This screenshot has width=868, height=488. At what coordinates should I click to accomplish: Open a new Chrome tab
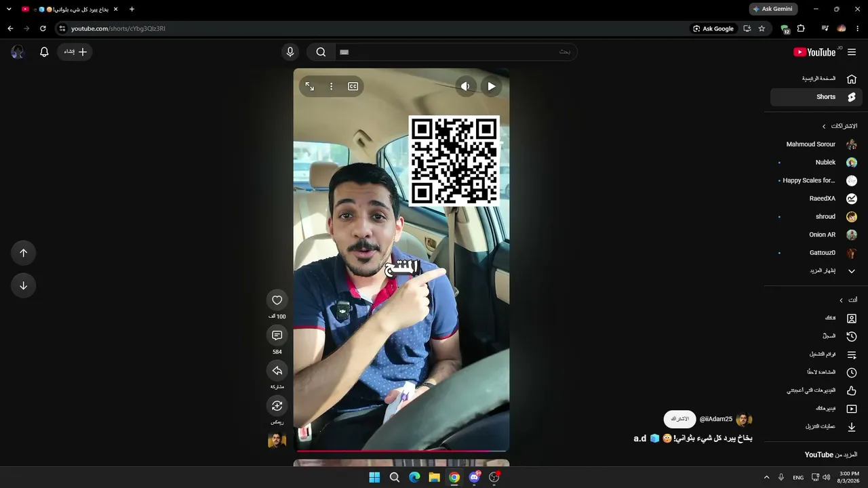132,9
